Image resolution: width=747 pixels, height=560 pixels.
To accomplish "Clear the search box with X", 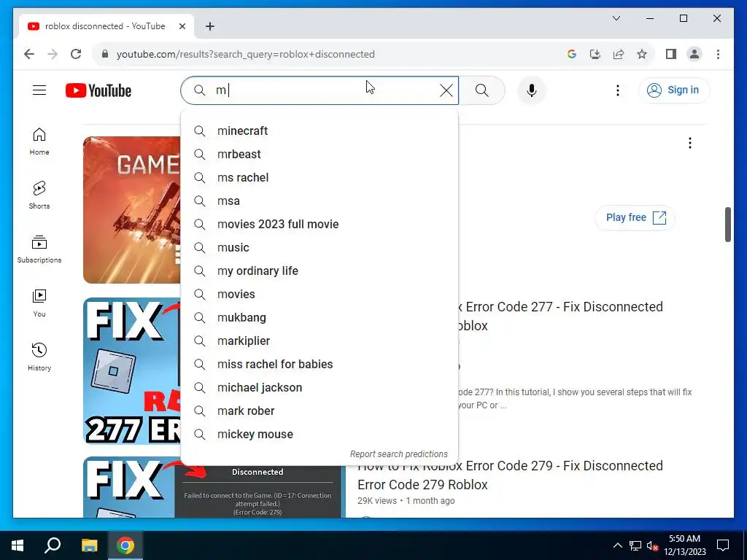I will click(446, 90).
